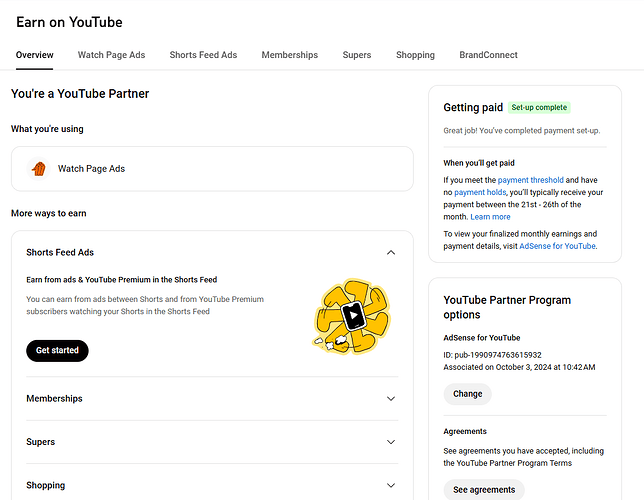Visit the AdSense for YouTube link
Viewport: 644px width, 500px height.
[x=557, y=246]
